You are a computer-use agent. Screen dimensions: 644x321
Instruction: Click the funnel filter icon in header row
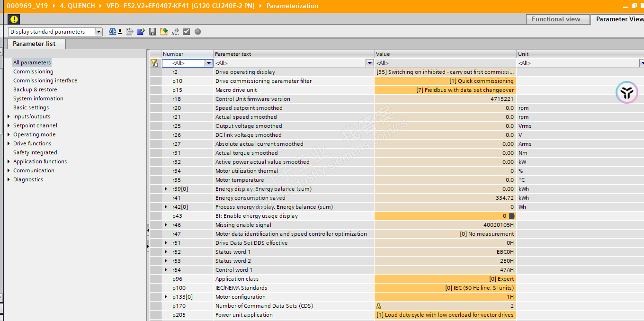tap(154, 63)
